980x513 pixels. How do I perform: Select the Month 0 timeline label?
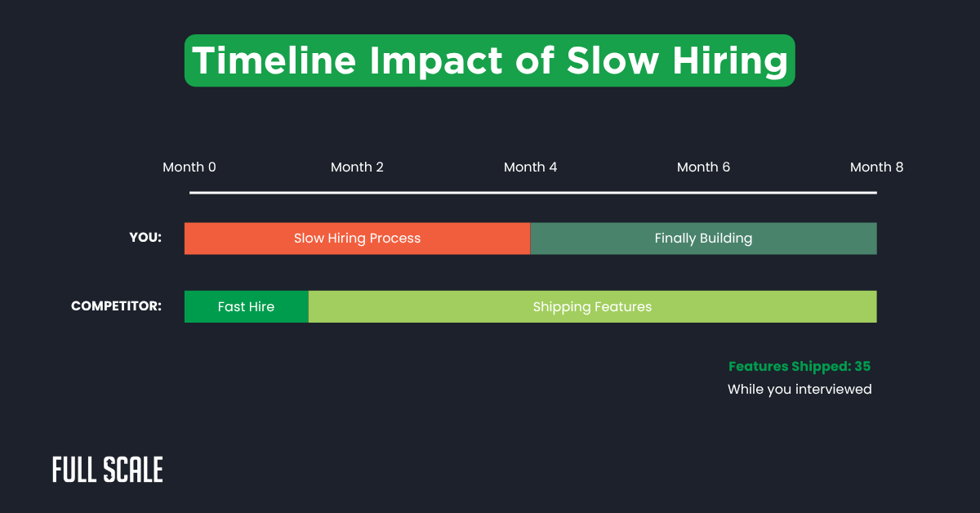[189, 167]
